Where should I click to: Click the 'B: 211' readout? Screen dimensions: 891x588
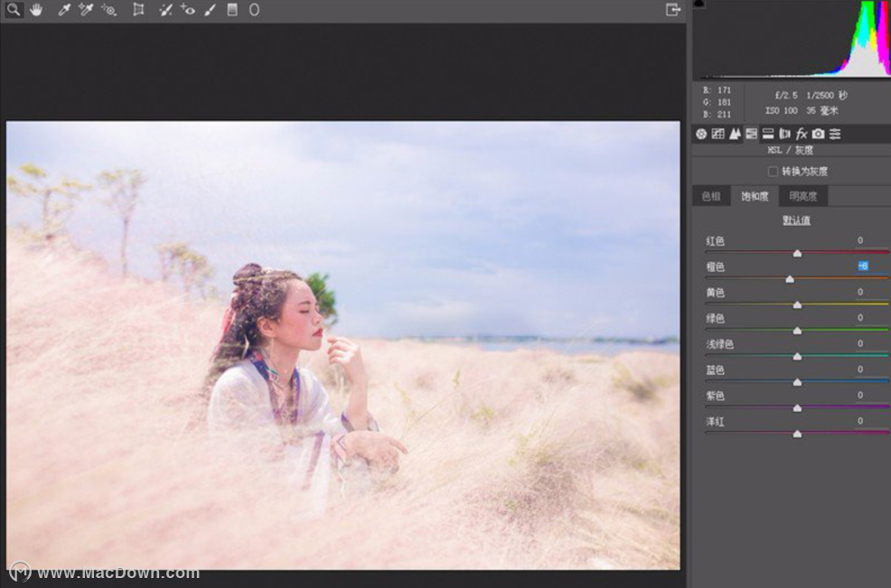pos(717,114)
